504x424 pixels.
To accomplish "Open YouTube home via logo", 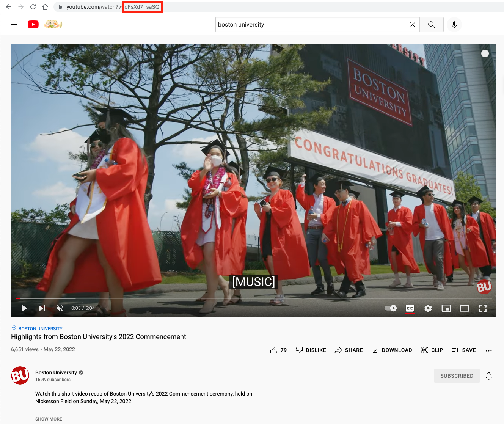I will [x=33, y=25].
